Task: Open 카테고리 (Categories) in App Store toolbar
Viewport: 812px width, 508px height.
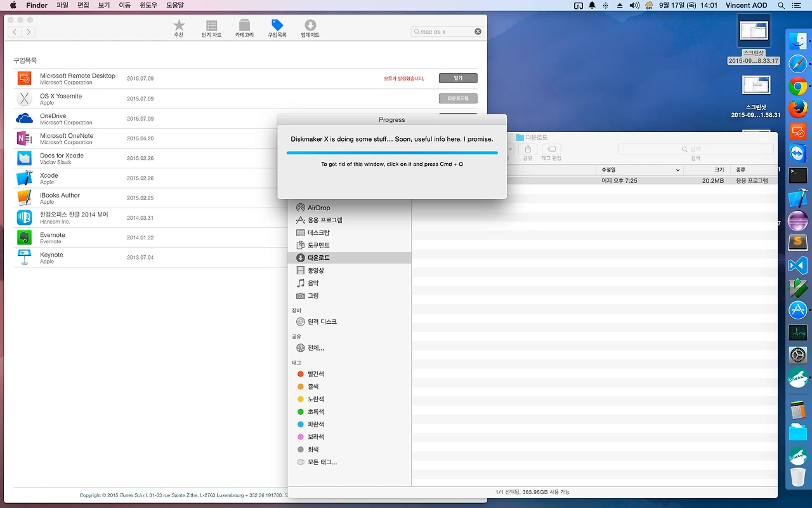Action: point(244,28)
